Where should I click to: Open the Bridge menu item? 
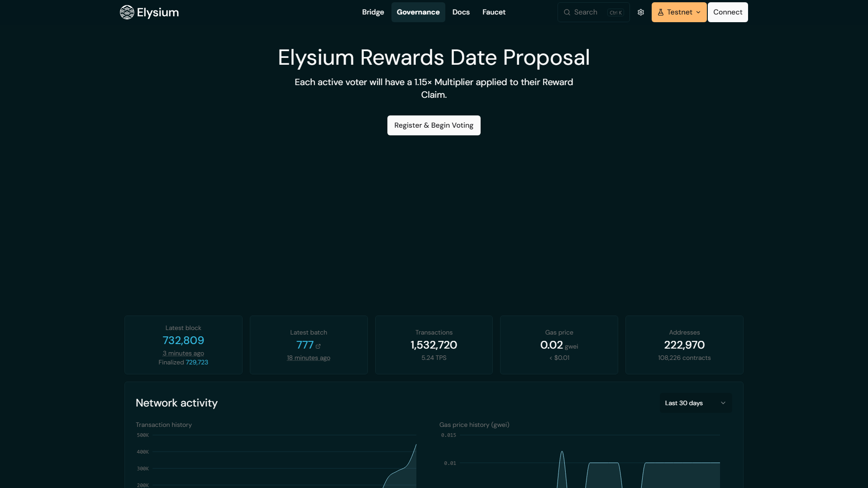(373, 12)
